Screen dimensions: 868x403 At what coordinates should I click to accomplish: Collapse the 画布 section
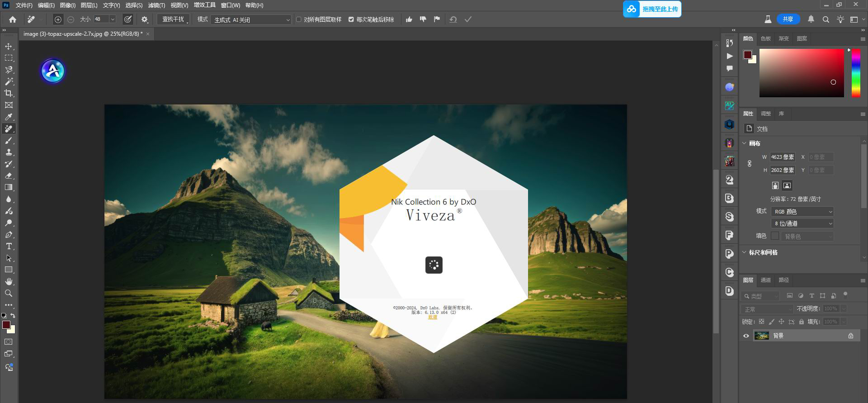745,143
